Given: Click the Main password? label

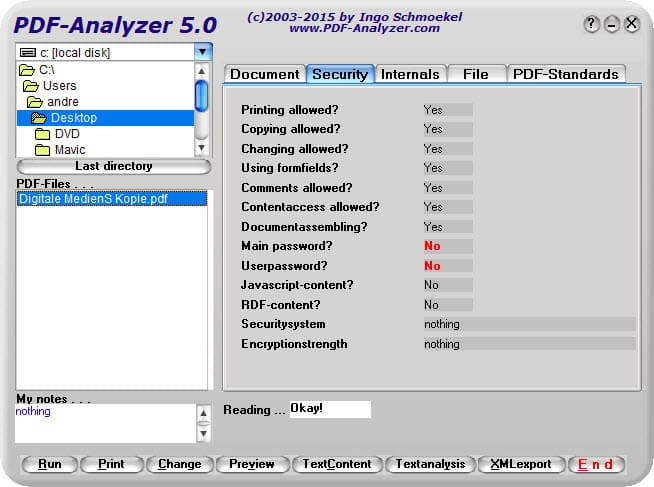Looking at the screenshot, I should tap(287, 246).
